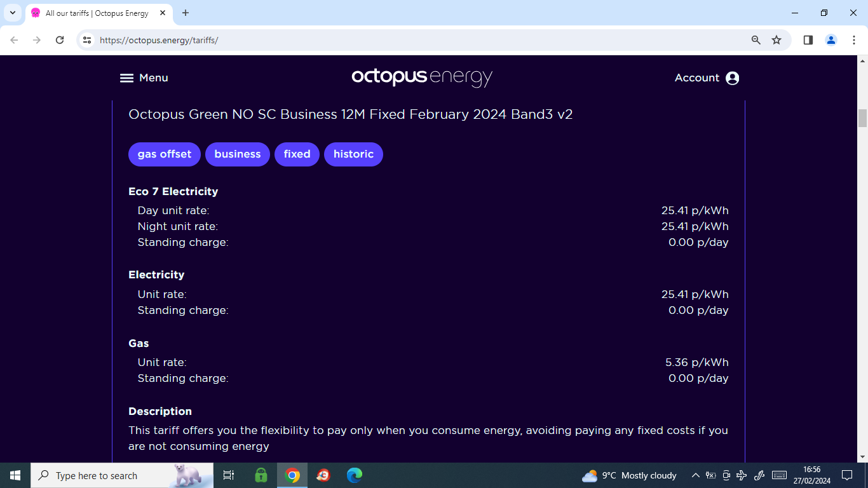Click scrollbar up arrow

(862, 61)
